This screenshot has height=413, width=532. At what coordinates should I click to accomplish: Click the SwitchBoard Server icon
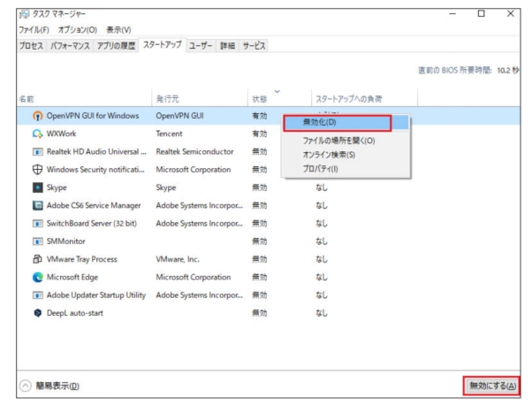[37, 224]
